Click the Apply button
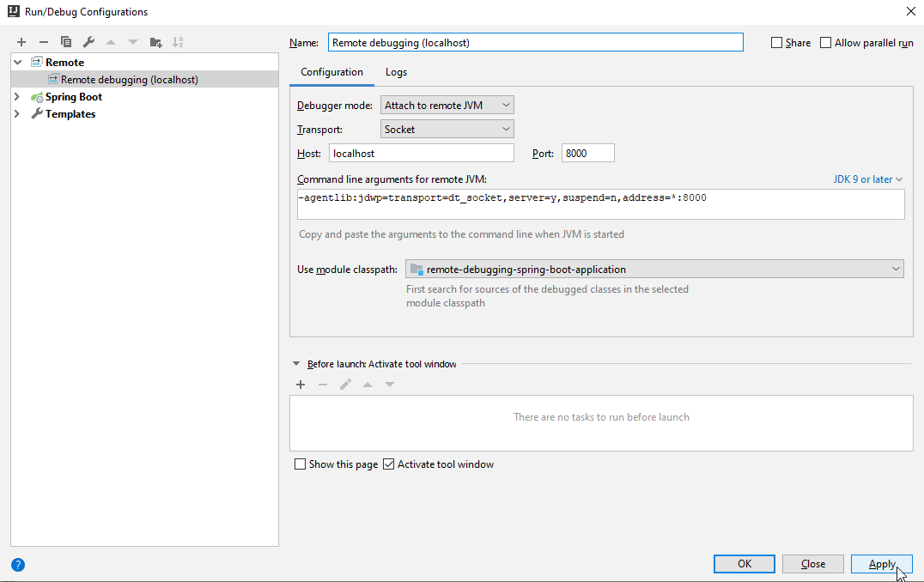 point(882,564)
